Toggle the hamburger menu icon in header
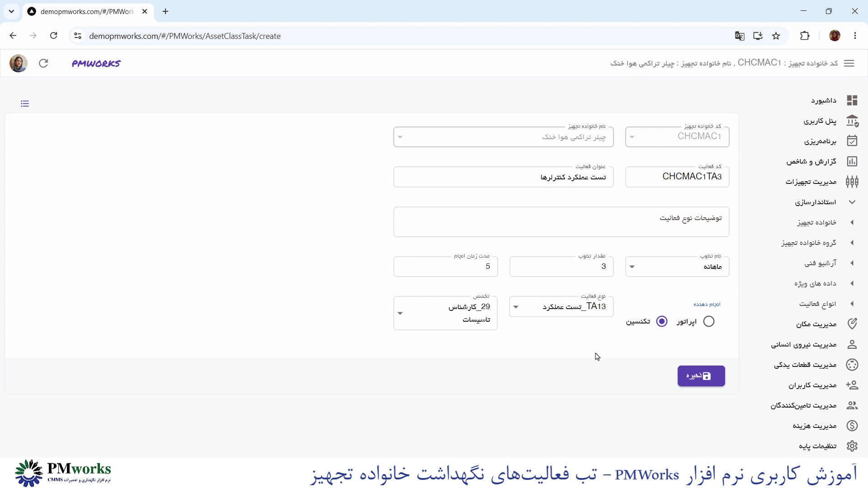This screenshot has height=488, width=868. coord(849,63)
